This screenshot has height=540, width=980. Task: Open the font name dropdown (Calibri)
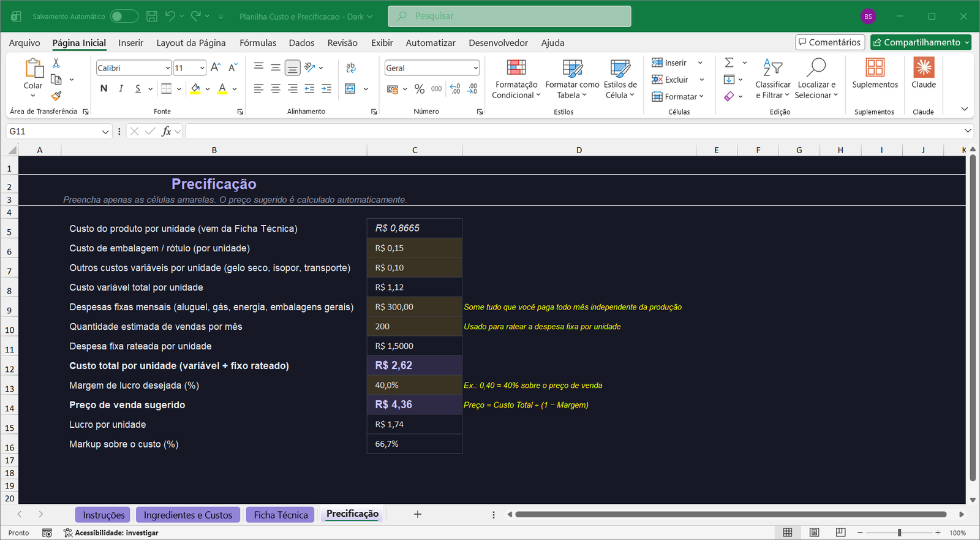168,68
